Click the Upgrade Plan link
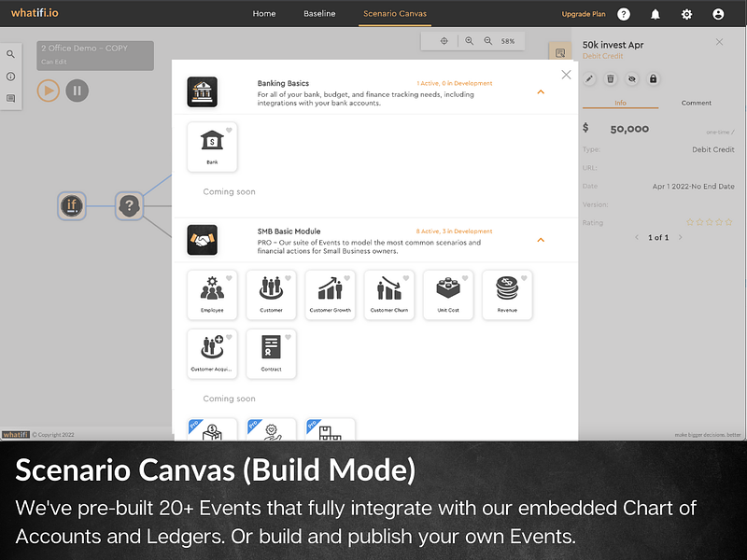The width and height of the screenshot is (747, 560). pos(584,14)
